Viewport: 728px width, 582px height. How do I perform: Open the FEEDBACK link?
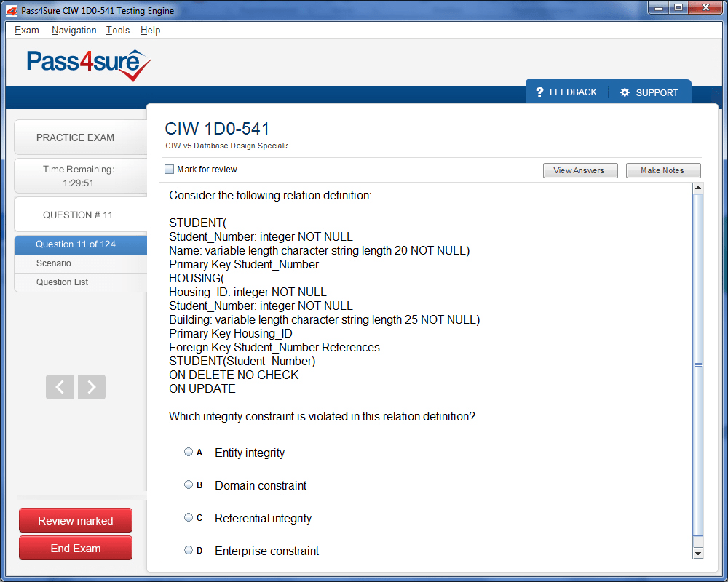click(573, 92)
